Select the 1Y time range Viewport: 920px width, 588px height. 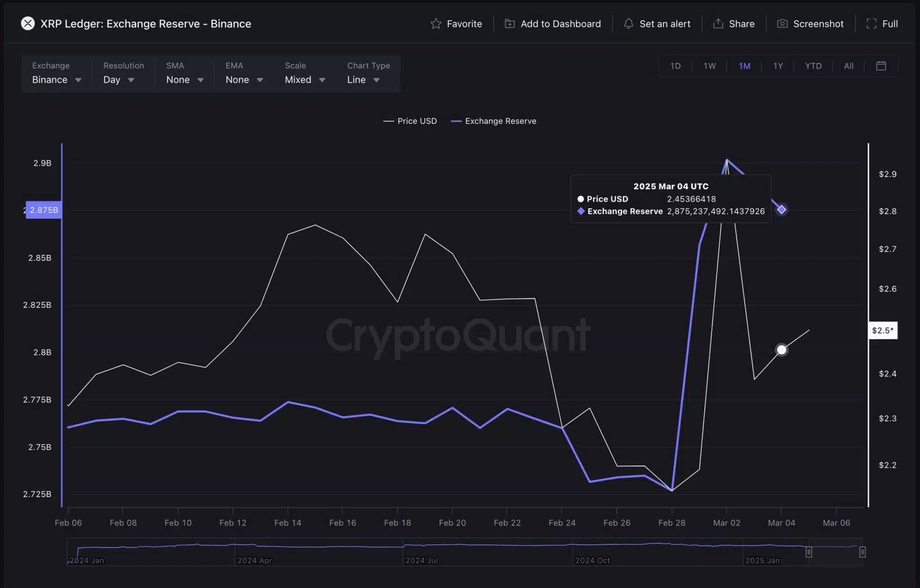pyautogui.click(x=778, y=66)
